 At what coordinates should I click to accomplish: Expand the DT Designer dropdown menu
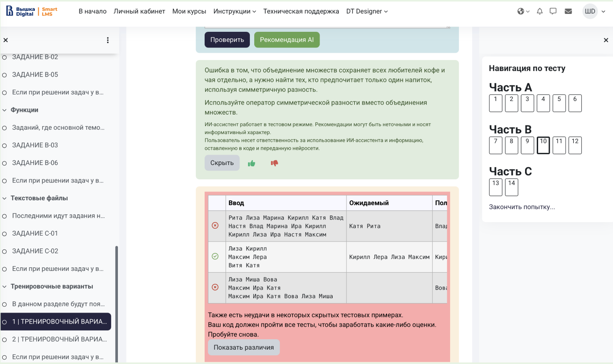tap(367, 11)
